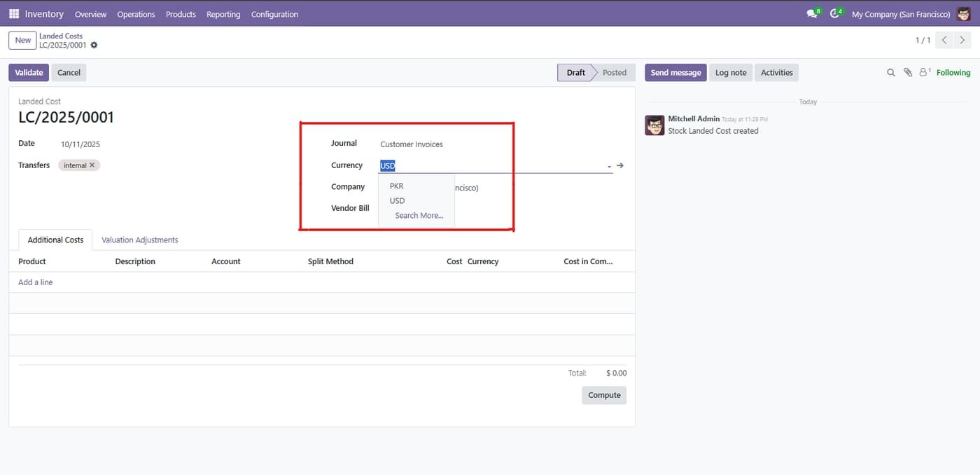Click Add a line link
This screenshot has height=475, width=980.
[36, 282]
